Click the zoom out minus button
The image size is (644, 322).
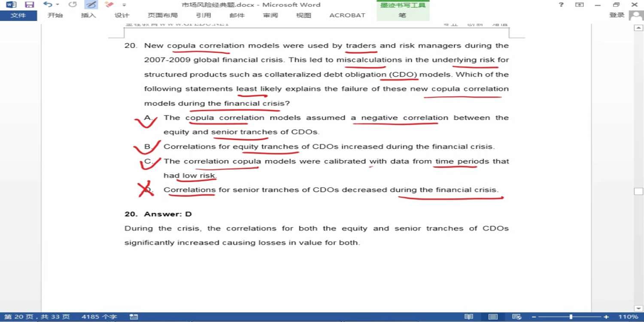[534, 317]
